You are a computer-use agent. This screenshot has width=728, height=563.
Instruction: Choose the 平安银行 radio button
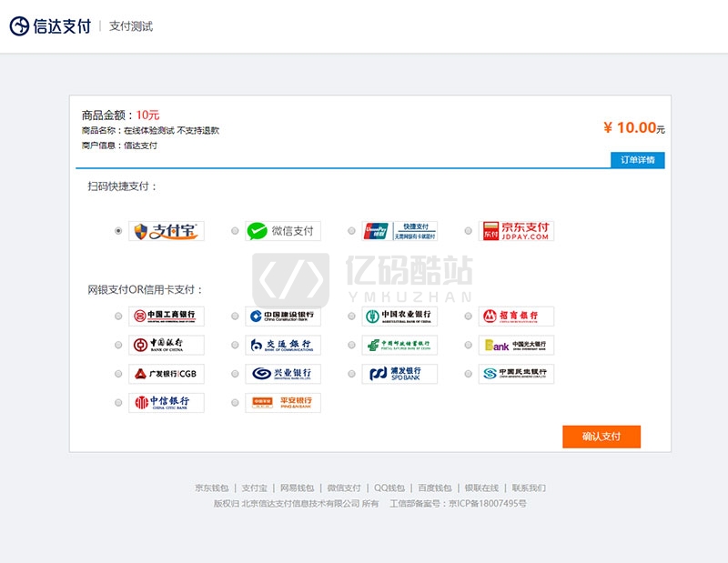pos(235,402)
